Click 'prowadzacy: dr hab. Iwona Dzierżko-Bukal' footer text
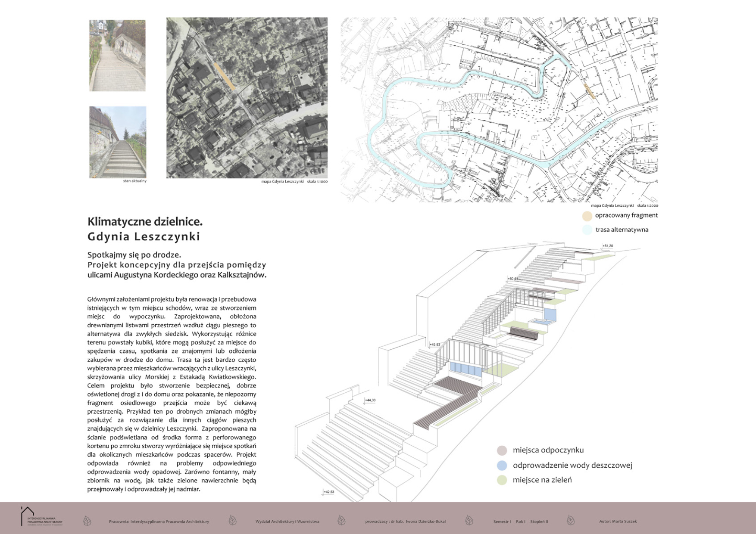 [x=406, y=522]
